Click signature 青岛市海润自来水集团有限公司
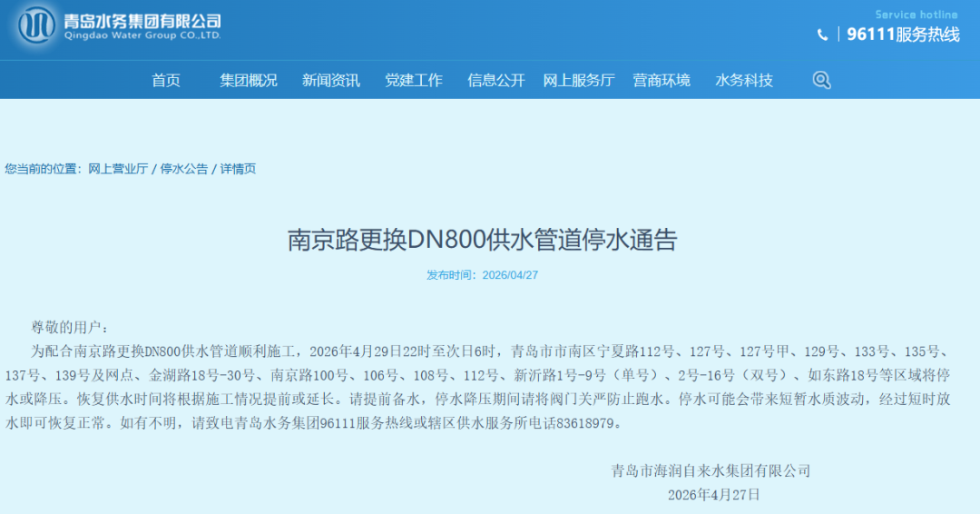This screenshot has height=514, width=980. [x=710, y=470]
